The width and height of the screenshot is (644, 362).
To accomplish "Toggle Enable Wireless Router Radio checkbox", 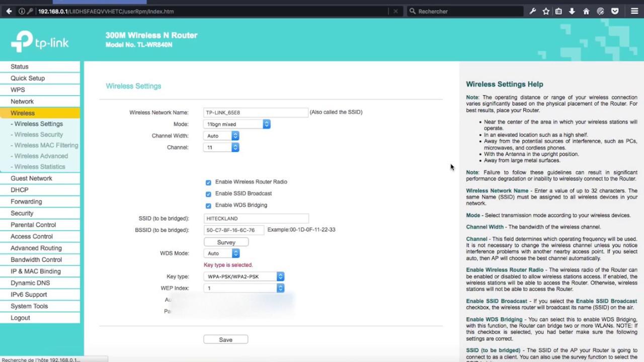I will [208, 183].
